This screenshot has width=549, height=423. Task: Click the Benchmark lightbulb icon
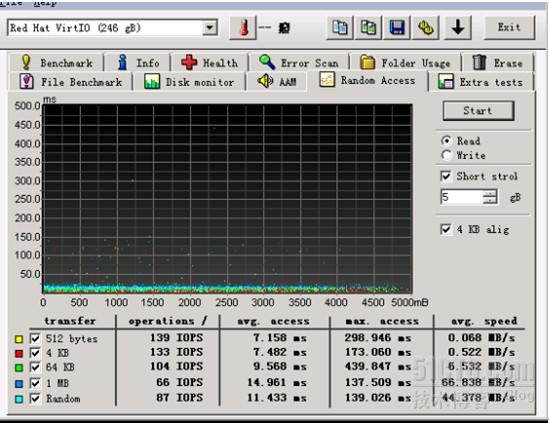tap(26, 63)
